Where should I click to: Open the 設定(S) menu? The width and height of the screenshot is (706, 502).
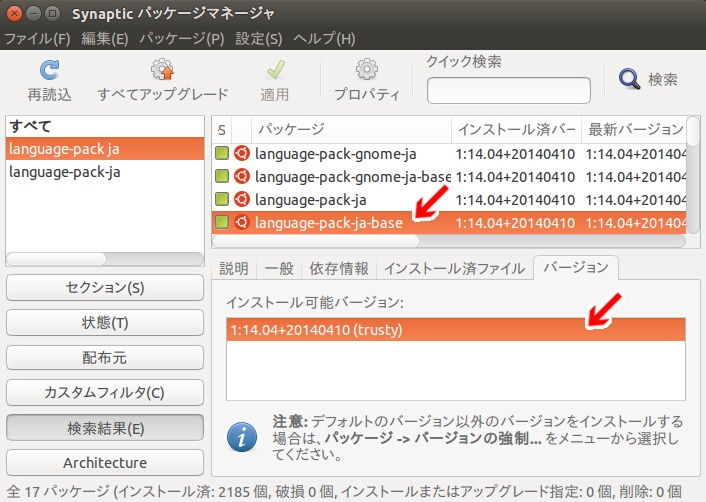[x=258, y=39]
